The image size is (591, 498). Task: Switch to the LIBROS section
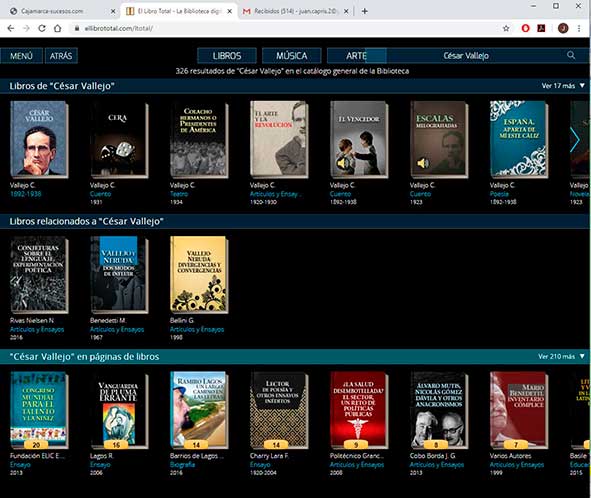227,56
